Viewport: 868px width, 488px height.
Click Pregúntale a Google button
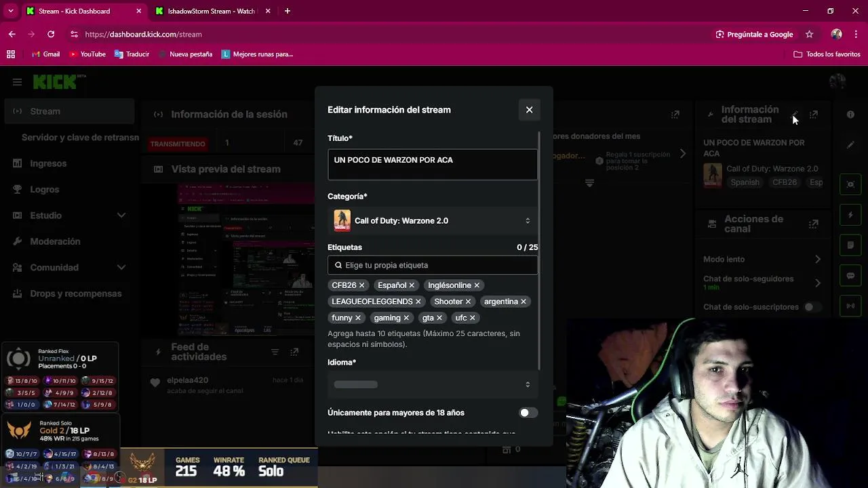754,34
